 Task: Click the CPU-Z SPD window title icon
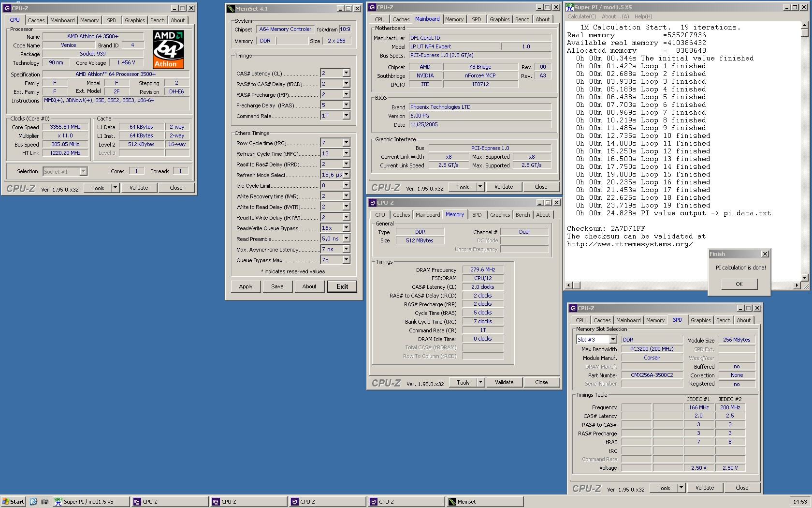(x=573, y=308)
